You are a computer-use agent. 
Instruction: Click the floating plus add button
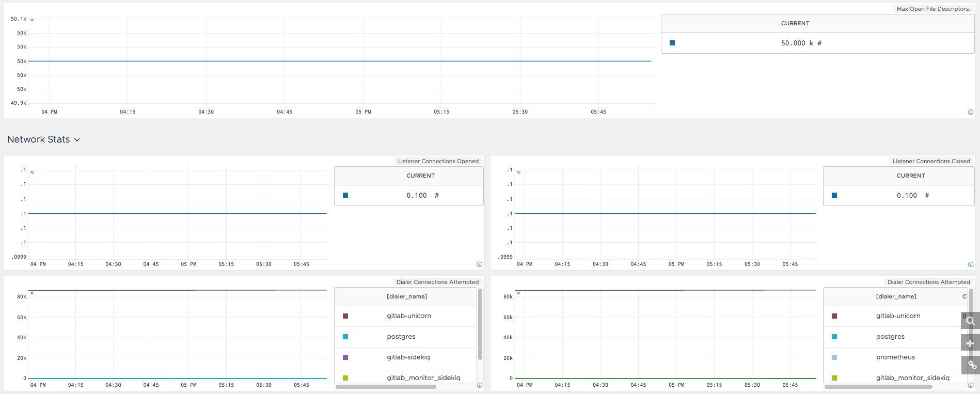point(970,343)
